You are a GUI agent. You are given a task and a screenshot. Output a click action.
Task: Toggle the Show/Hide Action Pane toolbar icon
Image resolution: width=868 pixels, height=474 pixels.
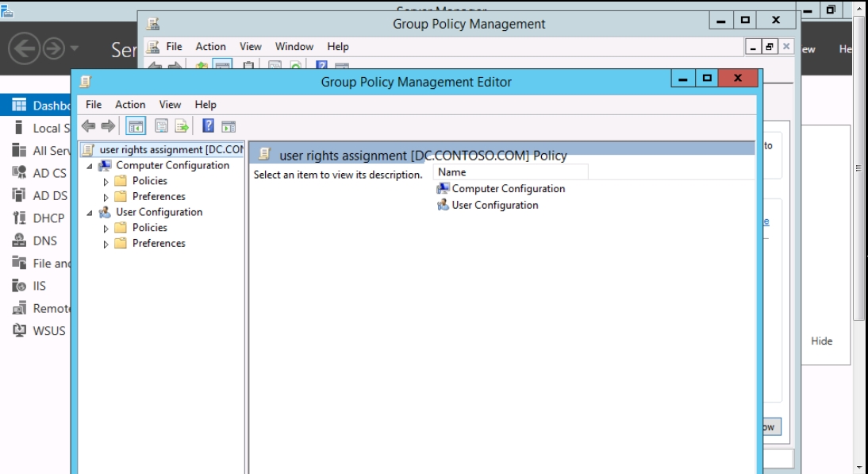pos(229,126)
